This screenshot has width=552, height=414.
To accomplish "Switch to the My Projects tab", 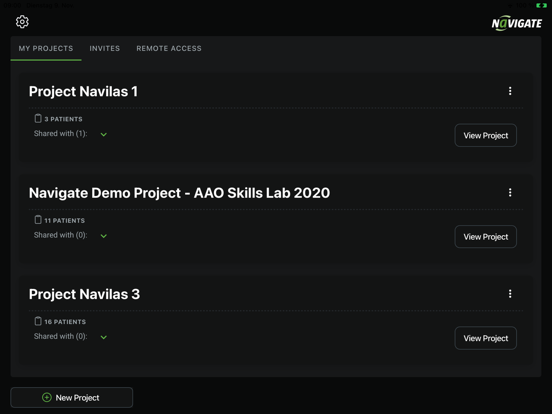I will point(46,48).
